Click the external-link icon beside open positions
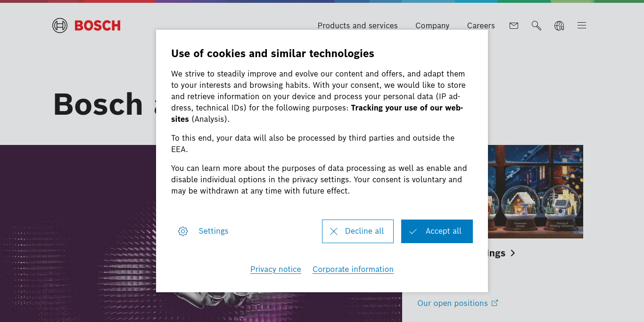The height and width of the screenshot is (322, 644). pos(495,303)
